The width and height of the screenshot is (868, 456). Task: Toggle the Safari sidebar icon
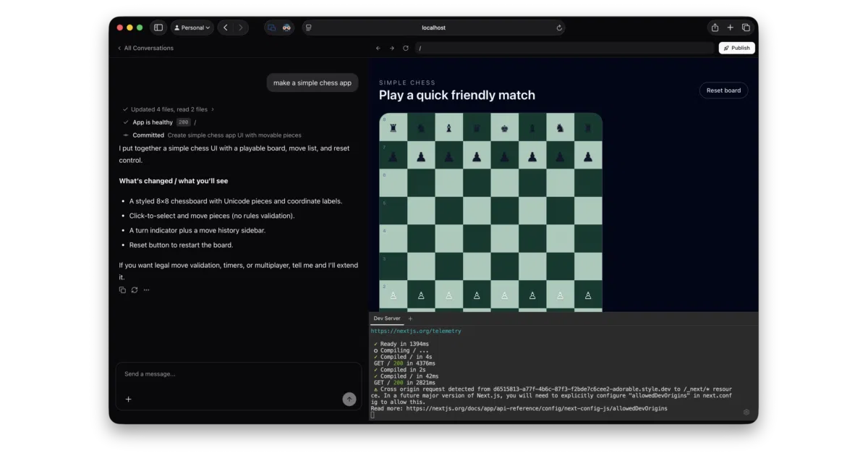pos(158,28)
